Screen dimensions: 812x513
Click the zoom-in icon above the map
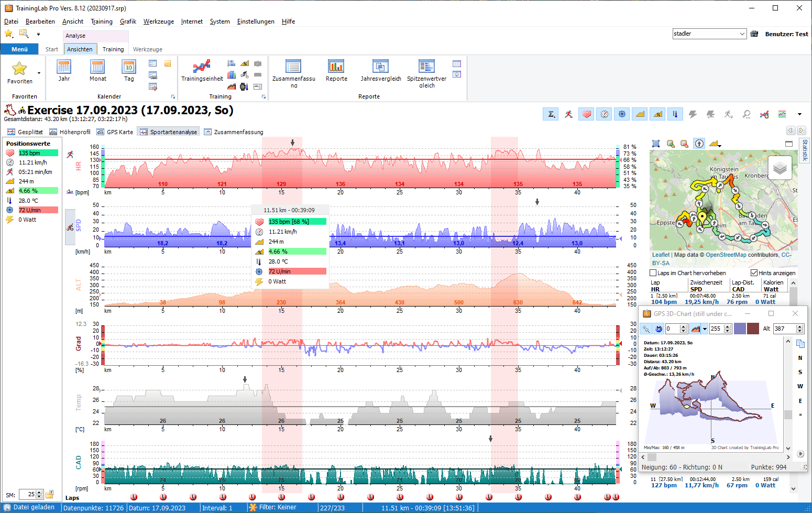point(671,144)
